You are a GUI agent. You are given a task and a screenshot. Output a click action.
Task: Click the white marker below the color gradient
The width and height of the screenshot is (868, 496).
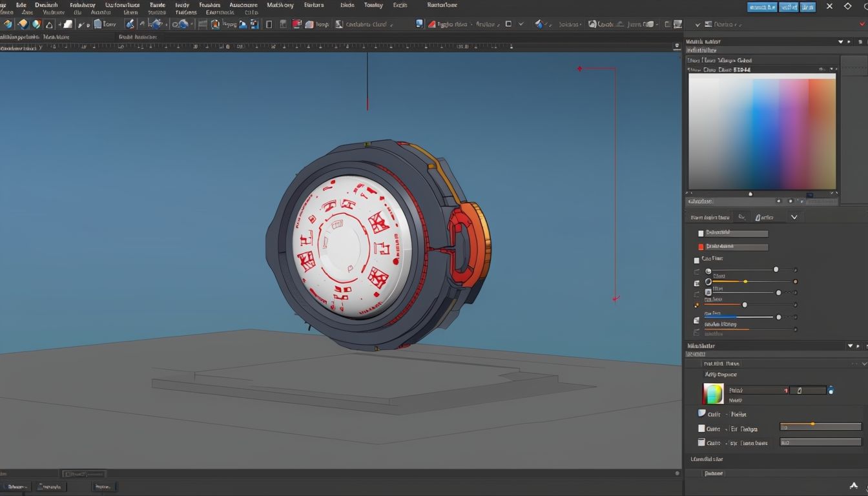(750, 194)
